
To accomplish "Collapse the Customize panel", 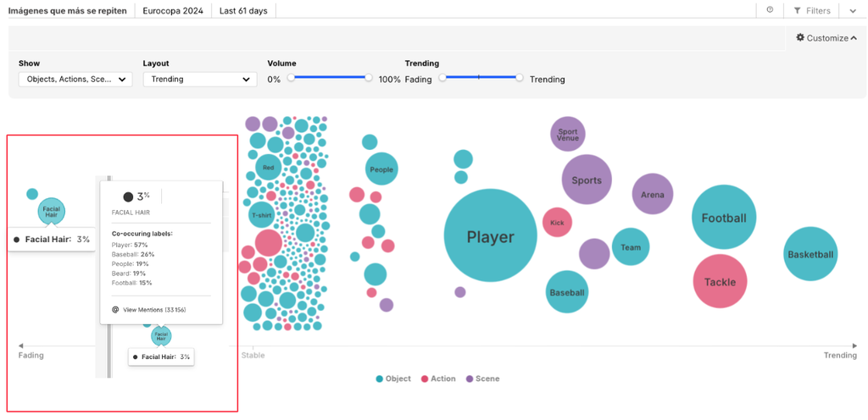I will pos(854,38).
